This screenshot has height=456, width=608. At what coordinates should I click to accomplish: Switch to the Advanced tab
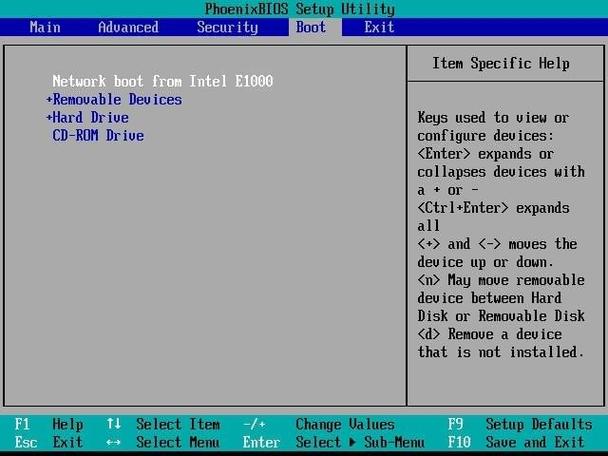(x=128, y=27)
